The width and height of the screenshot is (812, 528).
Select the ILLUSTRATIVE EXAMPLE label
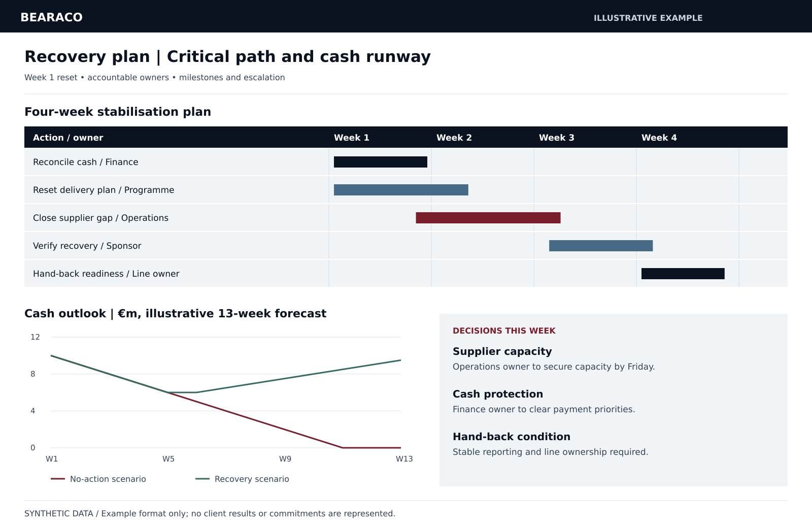click(648, 18)
